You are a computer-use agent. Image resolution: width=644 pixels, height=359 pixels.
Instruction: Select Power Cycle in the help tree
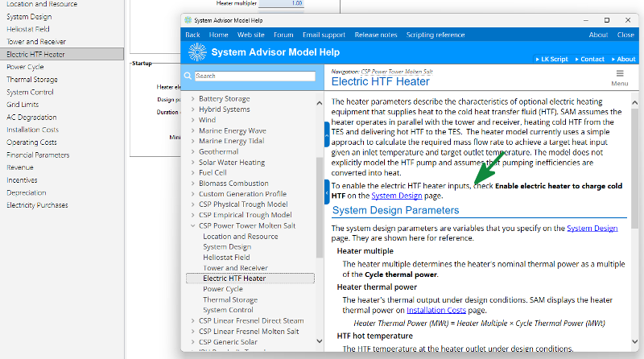[223, 289]
